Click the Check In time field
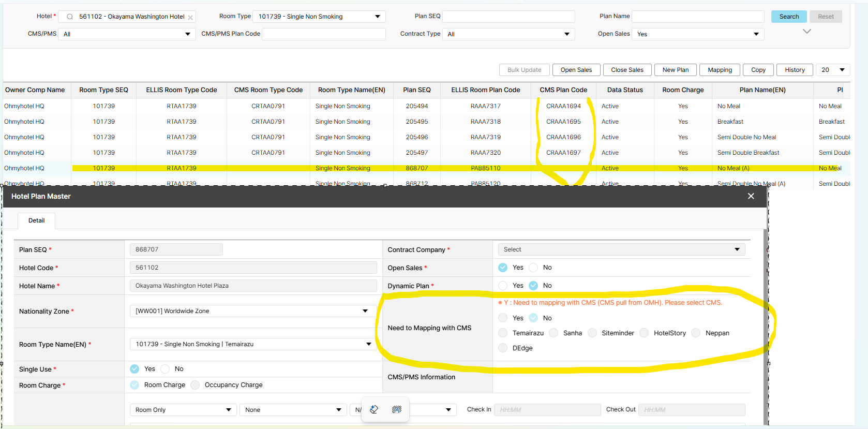Image resolution: width=868 pixels, height=429 pixels. pos(547,410)
